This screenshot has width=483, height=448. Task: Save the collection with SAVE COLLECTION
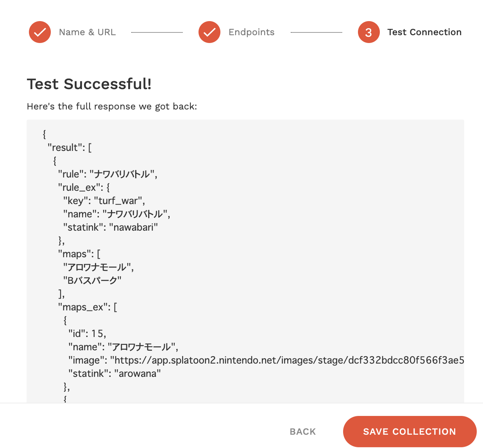(410, 432)
